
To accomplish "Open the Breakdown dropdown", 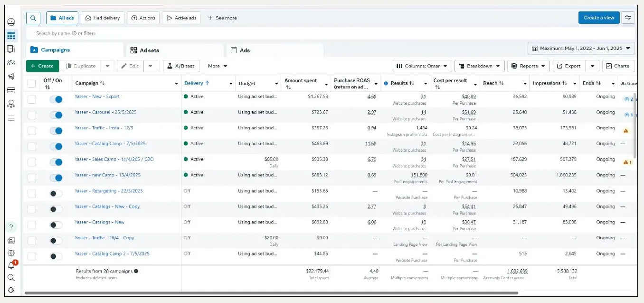I will [479, 66].
